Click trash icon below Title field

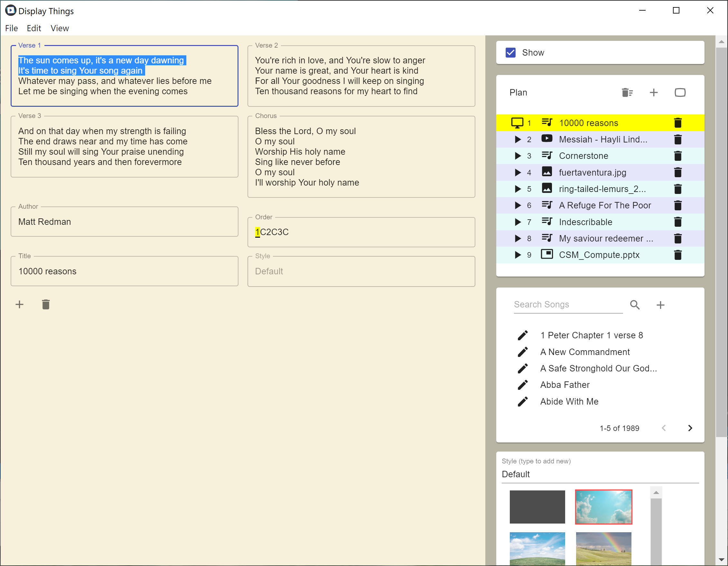[46, 304]
